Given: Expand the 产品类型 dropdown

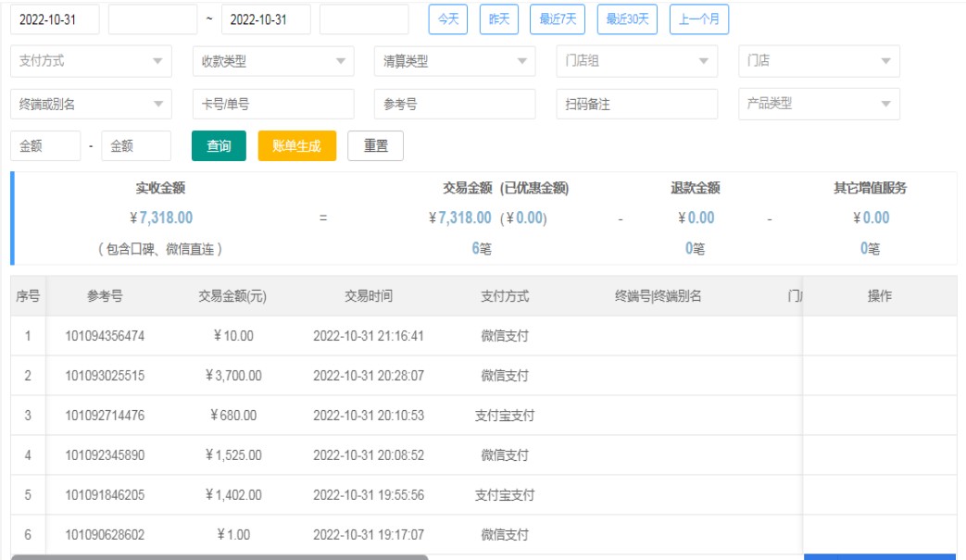Looking at the screenshot, I should pyautogui.click(x=819, y=104).
